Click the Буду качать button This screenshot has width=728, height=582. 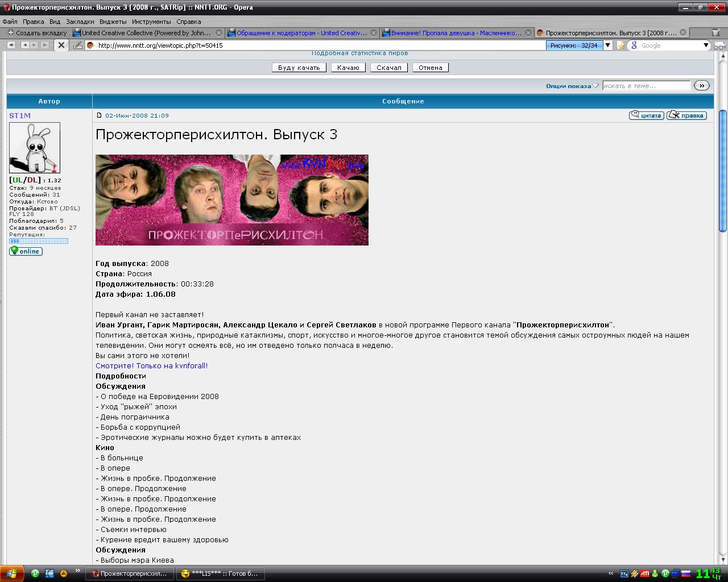tap(299, 68)
